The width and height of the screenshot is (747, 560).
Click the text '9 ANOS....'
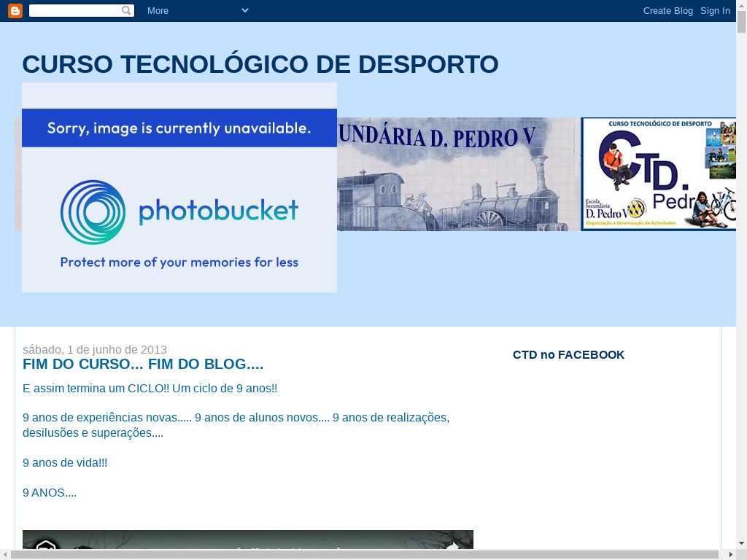[50, 493]
